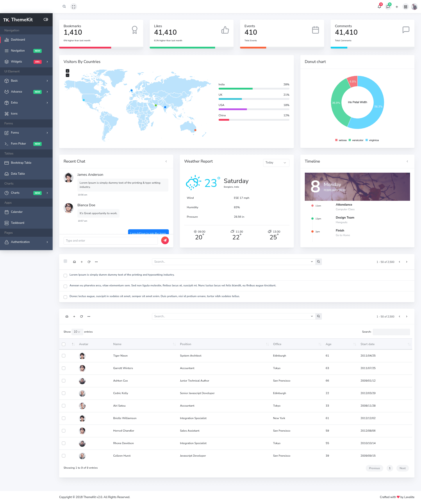The height and width of the screenshot is (504, 421).
Task: Click the Monday February 2018 timeline banner image
Action: [x=357, y=187]
